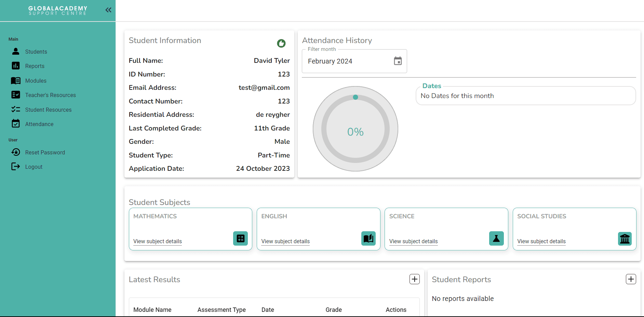Click the Logout arrow icon
Image resolution: width=644 pixels, height=317 pixels.
click(16, 166)
